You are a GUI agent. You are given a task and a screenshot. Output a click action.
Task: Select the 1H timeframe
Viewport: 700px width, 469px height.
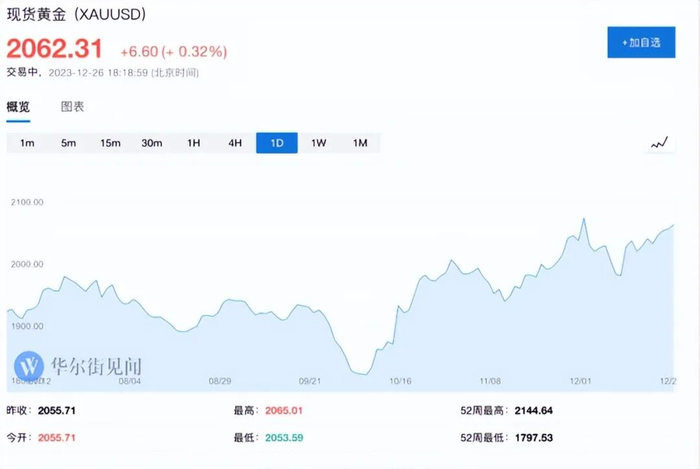point(194,143)
